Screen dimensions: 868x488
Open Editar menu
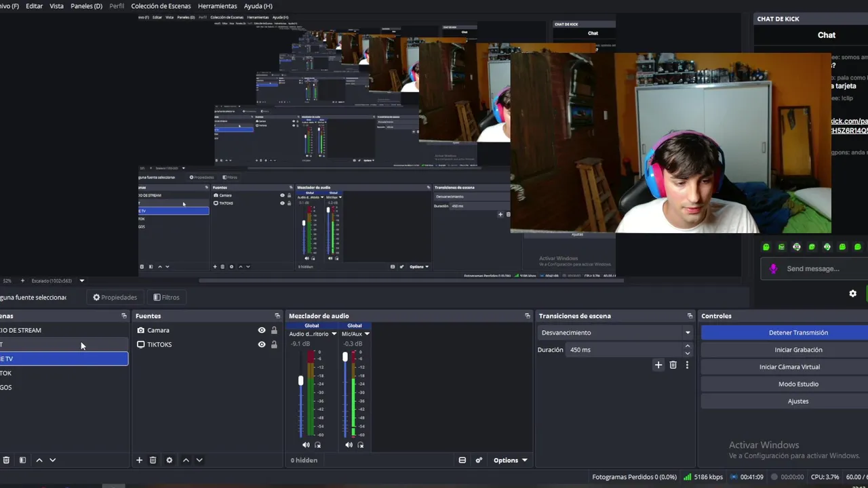[x=34, y=6]
